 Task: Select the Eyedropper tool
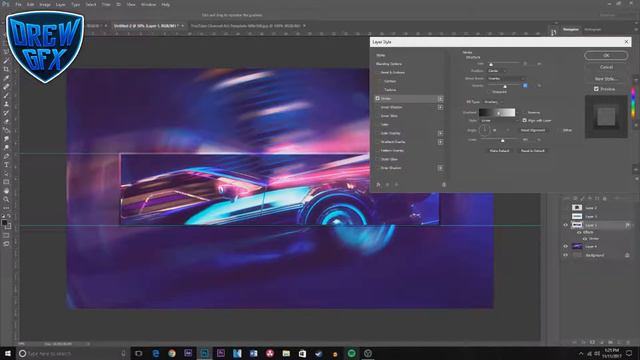point(6,78)
